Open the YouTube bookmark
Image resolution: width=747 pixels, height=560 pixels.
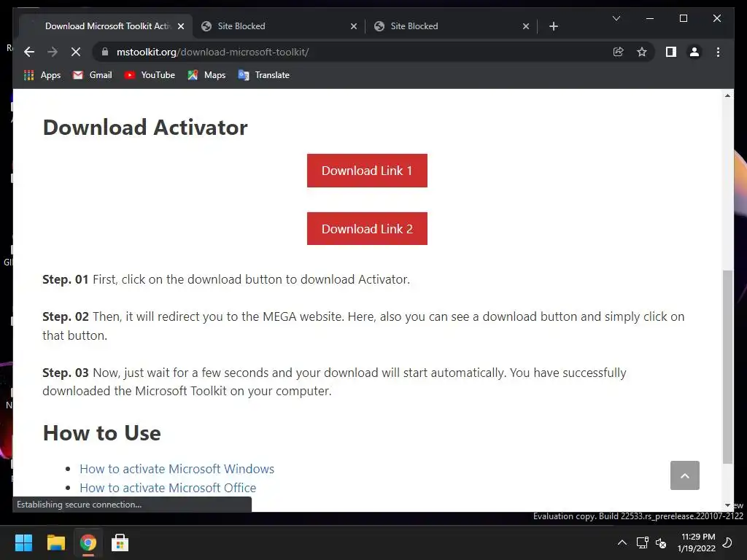click(x=149, y=75)
